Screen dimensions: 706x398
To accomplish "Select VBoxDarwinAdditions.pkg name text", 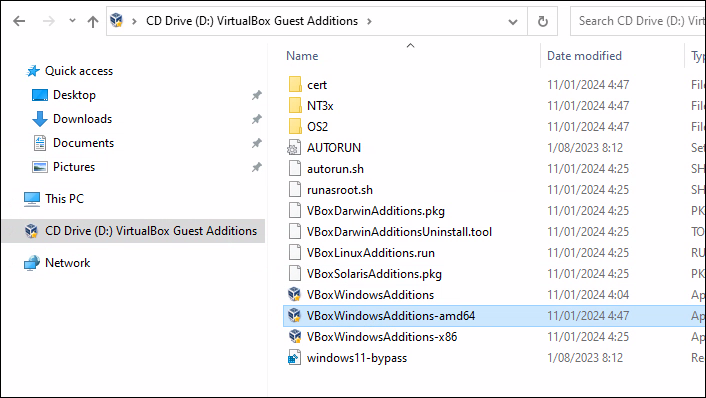I will pos(376,211).
